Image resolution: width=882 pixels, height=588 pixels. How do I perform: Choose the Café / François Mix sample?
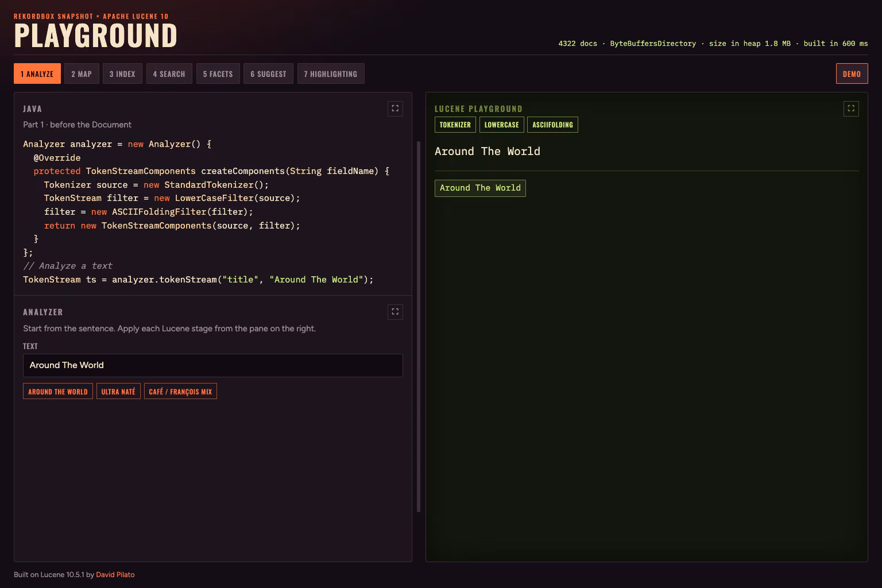pos(180,392)
